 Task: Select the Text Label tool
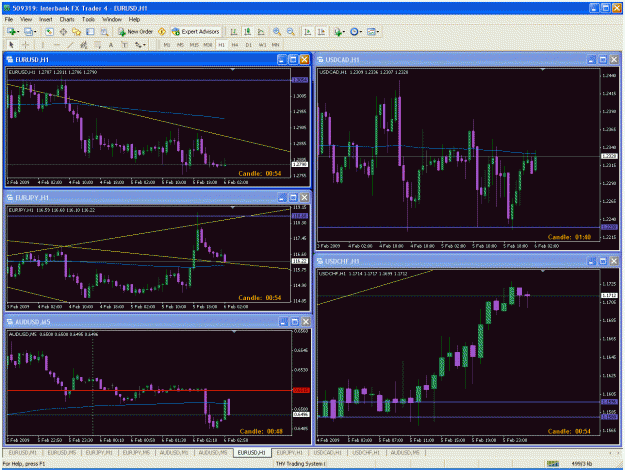(124, 45)
